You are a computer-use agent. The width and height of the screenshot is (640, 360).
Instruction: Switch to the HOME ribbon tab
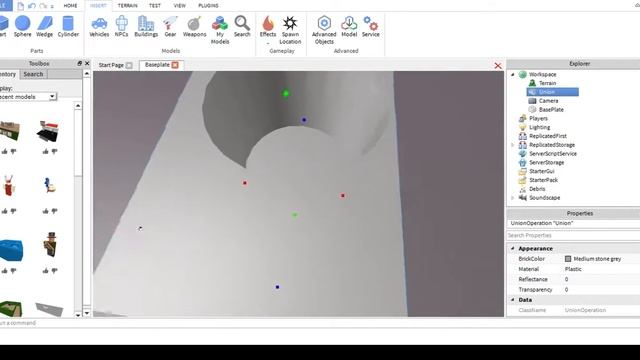(70, 6)
